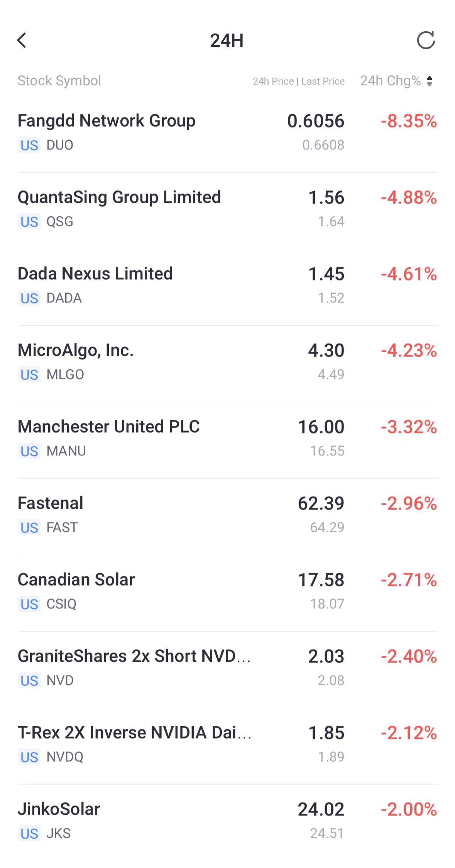The width and height of the screenshot is (455, 868).
Task: Open Fangdd Network Group stock
Action: (107, 121)
